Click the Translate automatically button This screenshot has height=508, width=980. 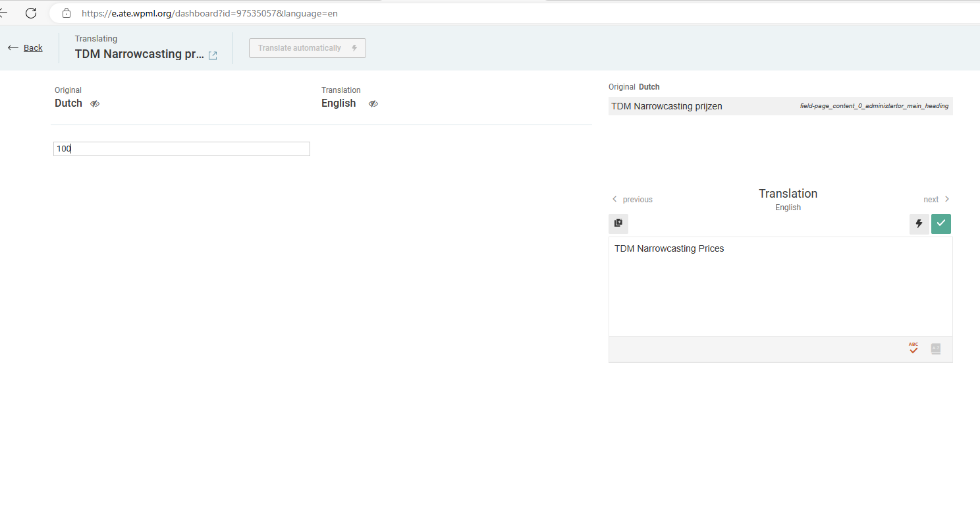click(x=308, y=48)
